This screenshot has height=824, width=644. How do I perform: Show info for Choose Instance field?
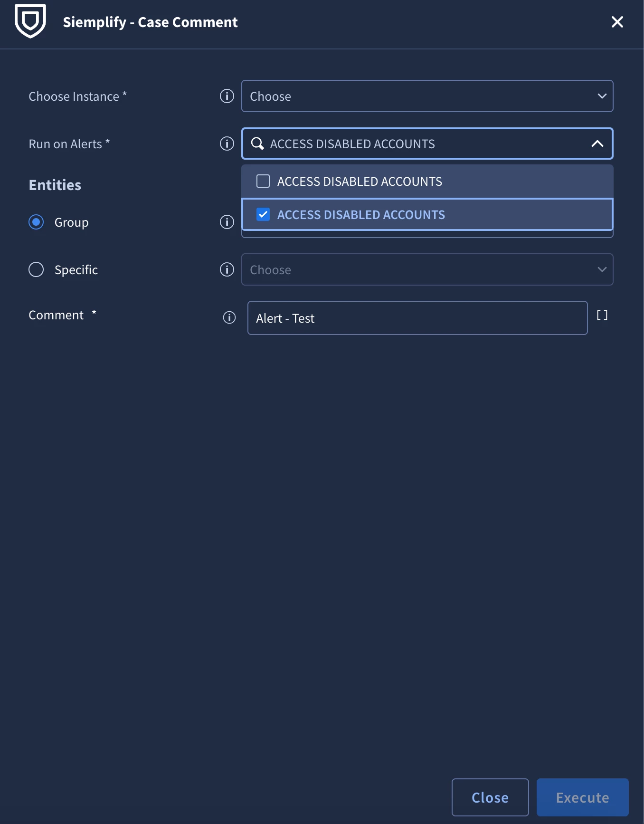click(227, 96)
